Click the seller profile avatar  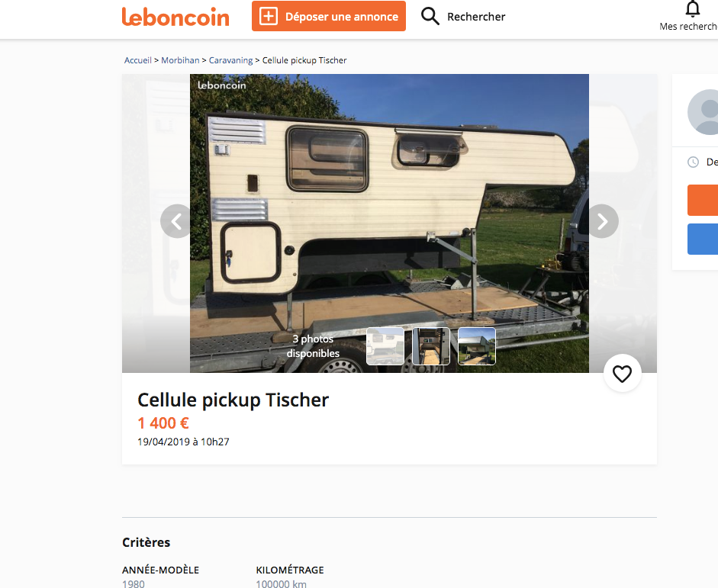pos(703,112)
